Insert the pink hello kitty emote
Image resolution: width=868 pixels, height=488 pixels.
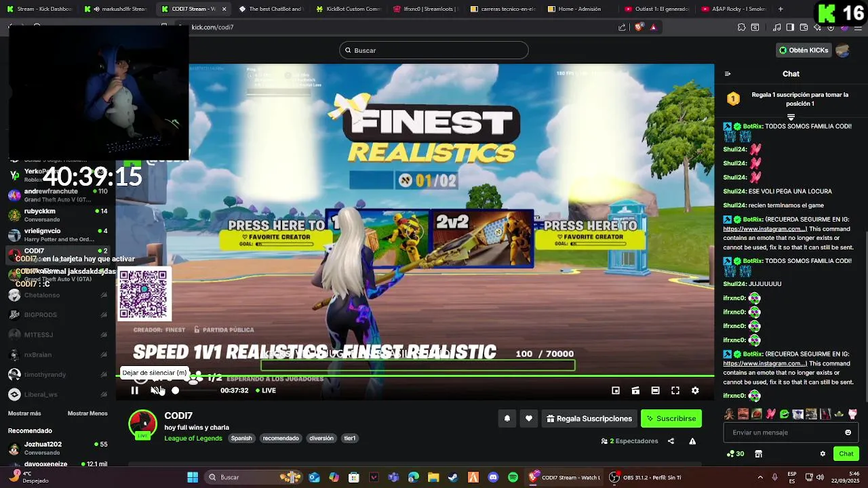tap(852, 414)
